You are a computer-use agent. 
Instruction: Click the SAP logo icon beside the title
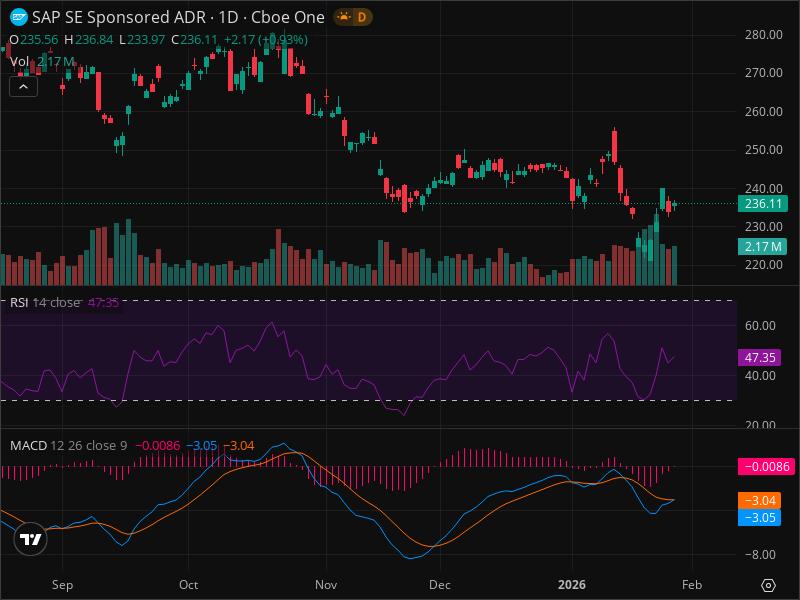click(x=19, y=17)
